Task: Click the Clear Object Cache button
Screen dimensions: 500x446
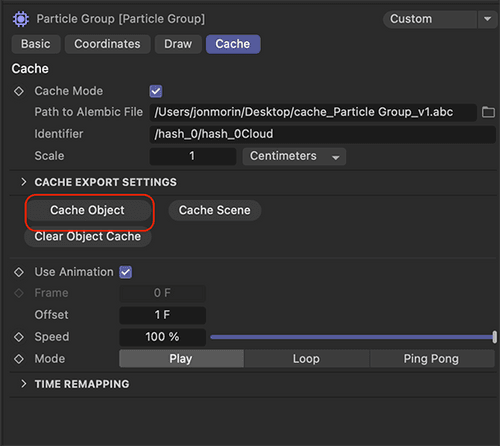Action: (x=88, y=237)
